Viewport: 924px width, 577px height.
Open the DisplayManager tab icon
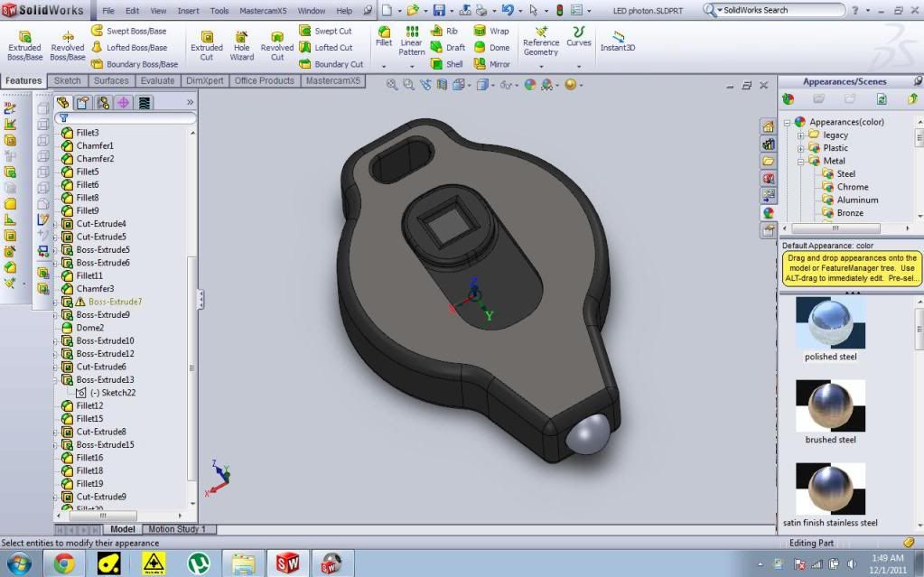[x=144, y=103]
